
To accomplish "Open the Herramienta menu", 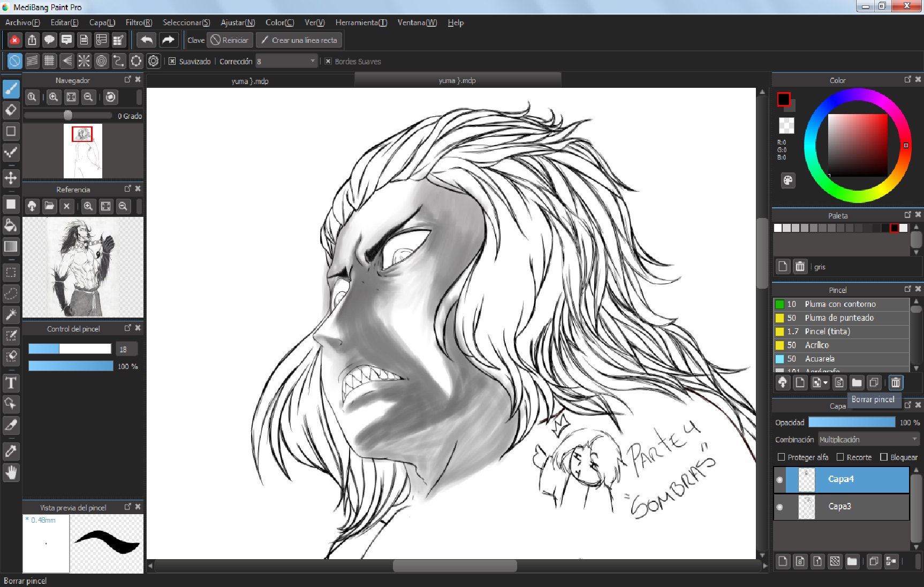I will (361, 22).
